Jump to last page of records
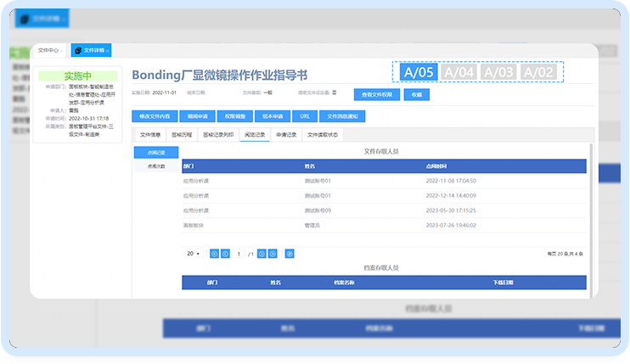Screen dimensions: 630x364 coord(273,254)
